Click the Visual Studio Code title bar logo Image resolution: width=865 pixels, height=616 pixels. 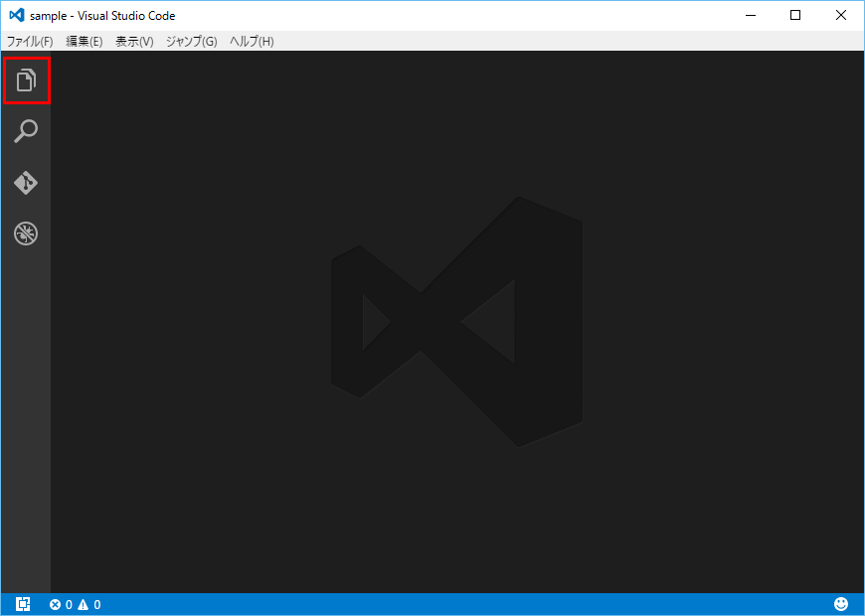point(16,16)
